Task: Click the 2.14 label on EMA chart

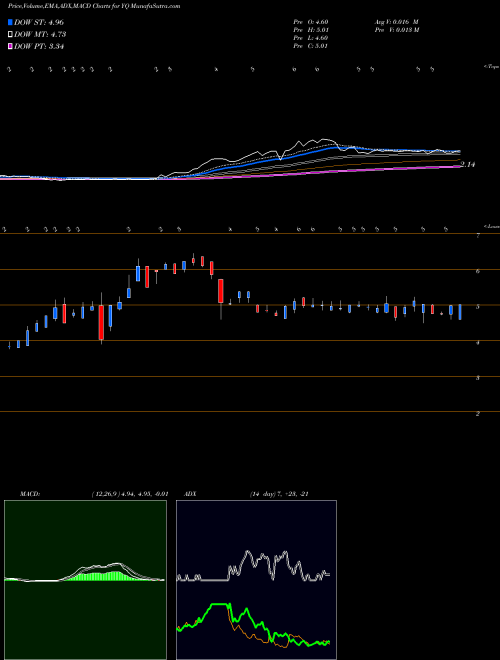Action: pos(468,165)
